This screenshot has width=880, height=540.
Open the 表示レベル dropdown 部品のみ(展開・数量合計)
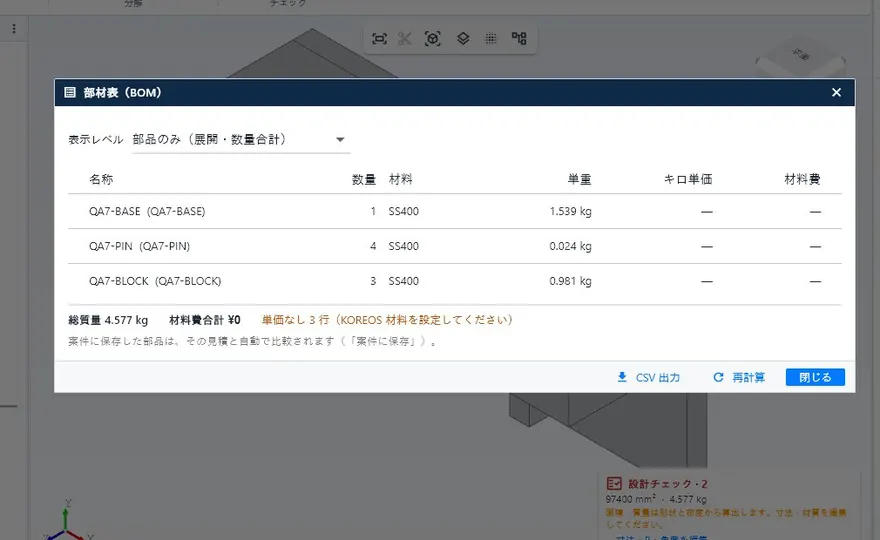click(241, 140)
